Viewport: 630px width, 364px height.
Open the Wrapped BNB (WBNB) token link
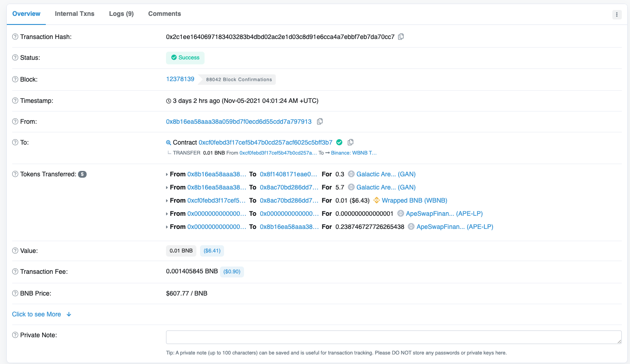pos(415,200)
